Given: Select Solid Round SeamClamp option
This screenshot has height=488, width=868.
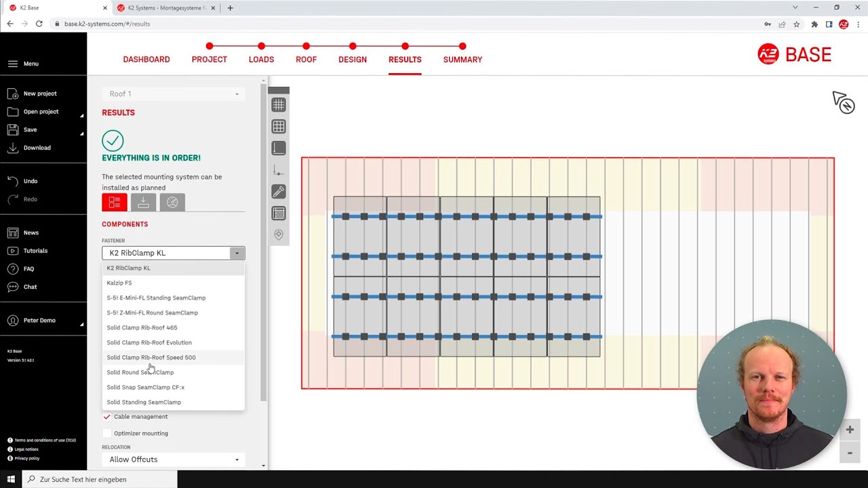Looking at the screenshot, I should point(173,372).
